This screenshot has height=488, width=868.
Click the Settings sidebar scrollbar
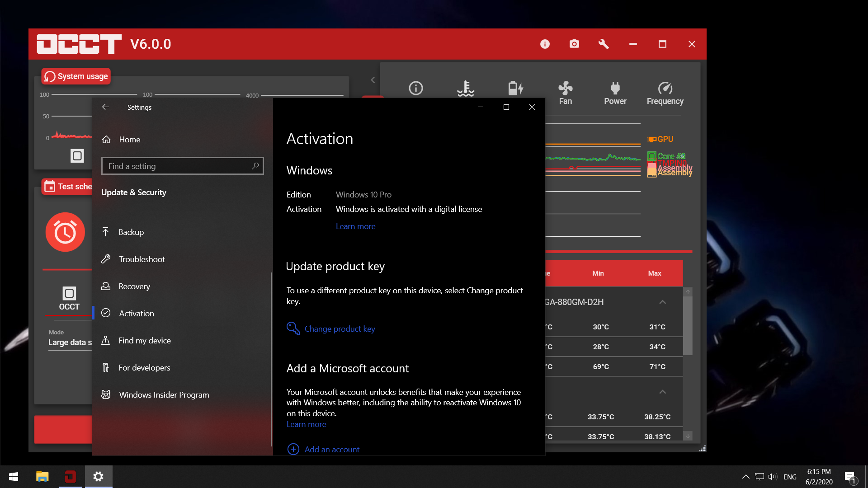(x=271, y=359)
